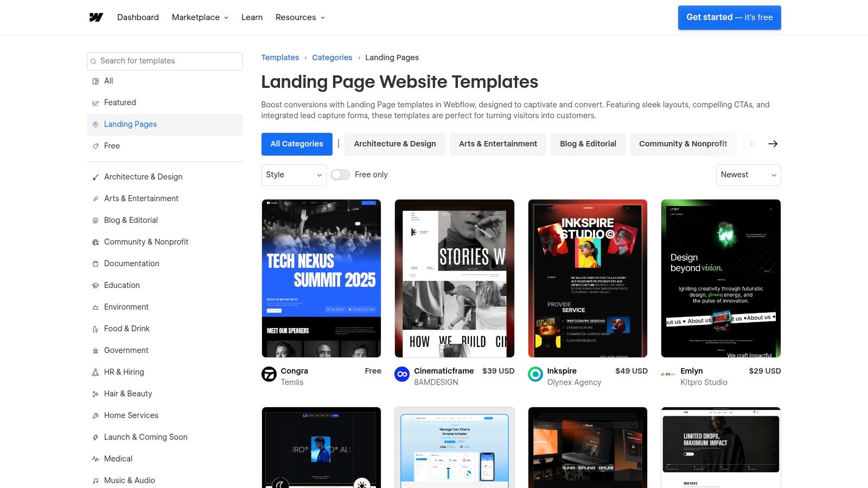This screenshot has width=868, height=488.
Task: Click the Get started — it's free button
Action: tap(729, 17)
